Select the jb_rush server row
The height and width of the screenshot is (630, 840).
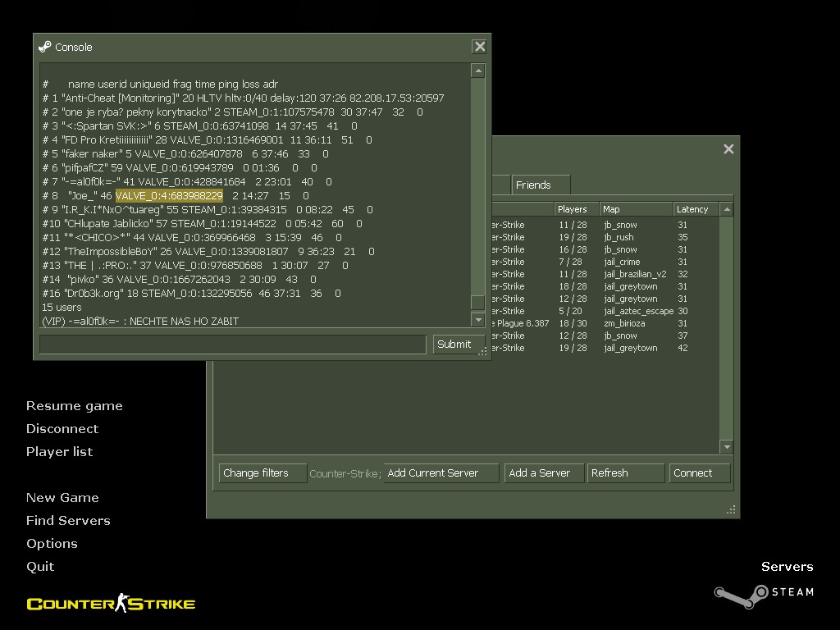(x=605, y=237)
